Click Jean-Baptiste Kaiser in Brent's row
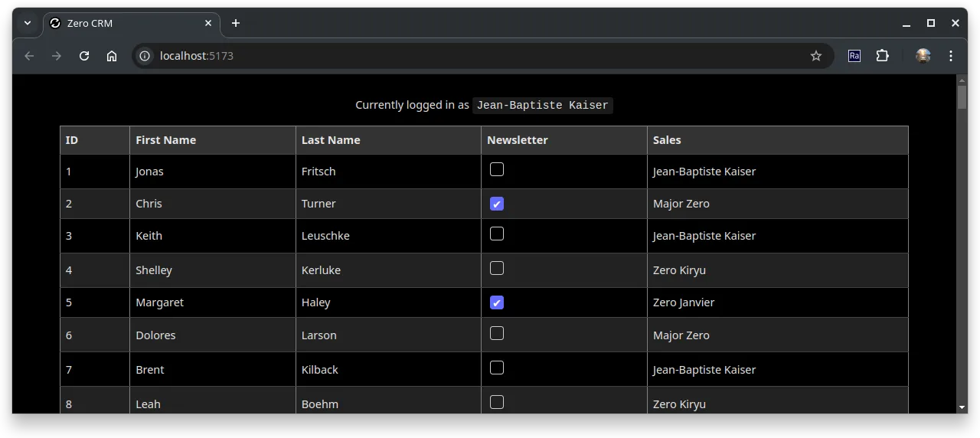Viewport: 980px width, 438px height. pyautogui.click(x=778, y=370)
